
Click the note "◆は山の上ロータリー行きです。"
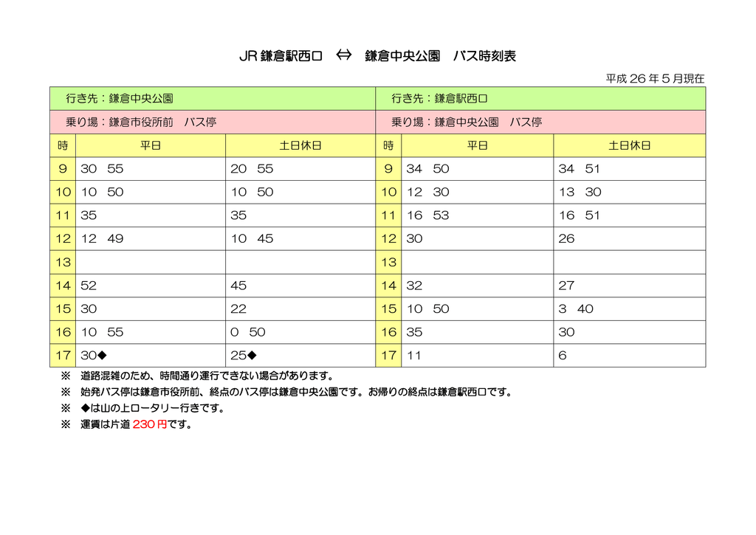(x=153, y=408)
